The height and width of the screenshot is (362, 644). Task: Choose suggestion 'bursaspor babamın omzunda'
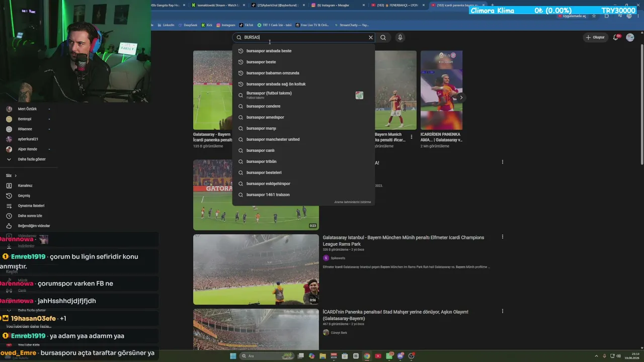pyautogui.click(x=303, y=73)
